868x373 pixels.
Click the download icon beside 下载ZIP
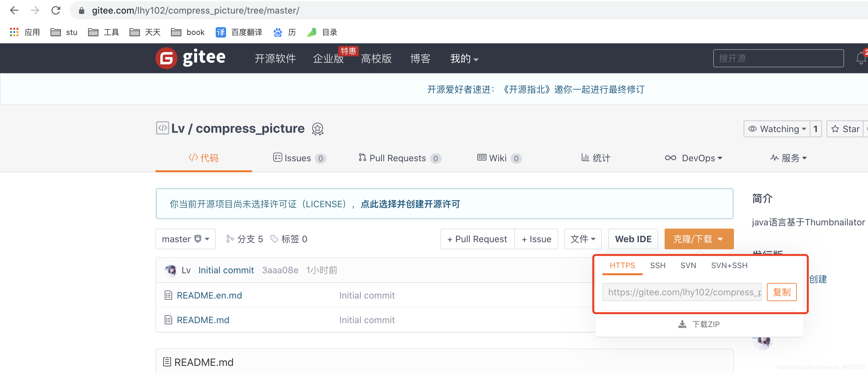[x=682, y=324]
